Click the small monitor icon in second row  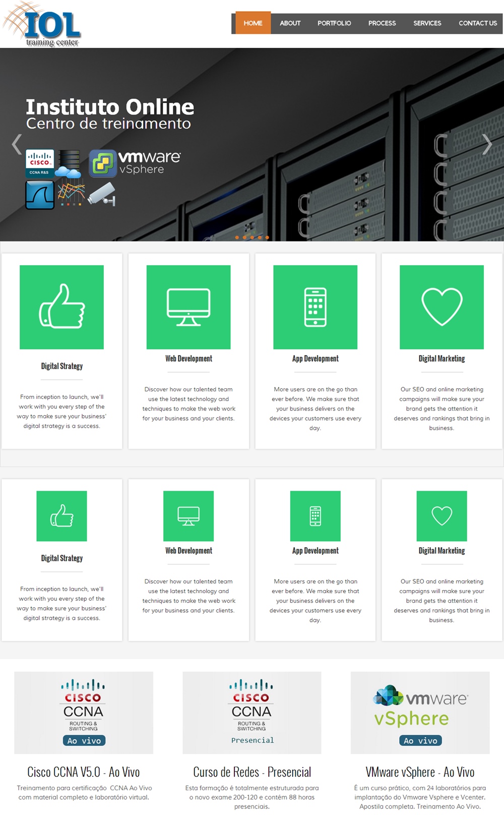click(188, 516)
